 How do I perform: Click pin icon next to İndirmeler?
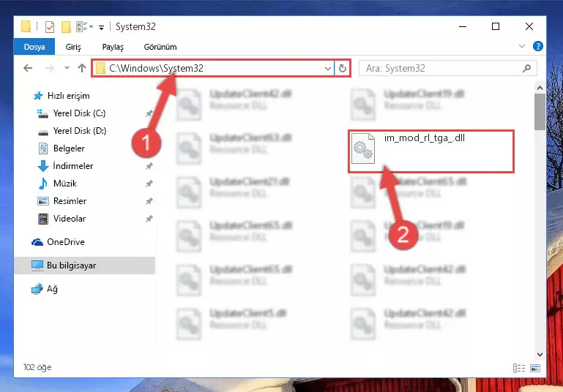149,166
